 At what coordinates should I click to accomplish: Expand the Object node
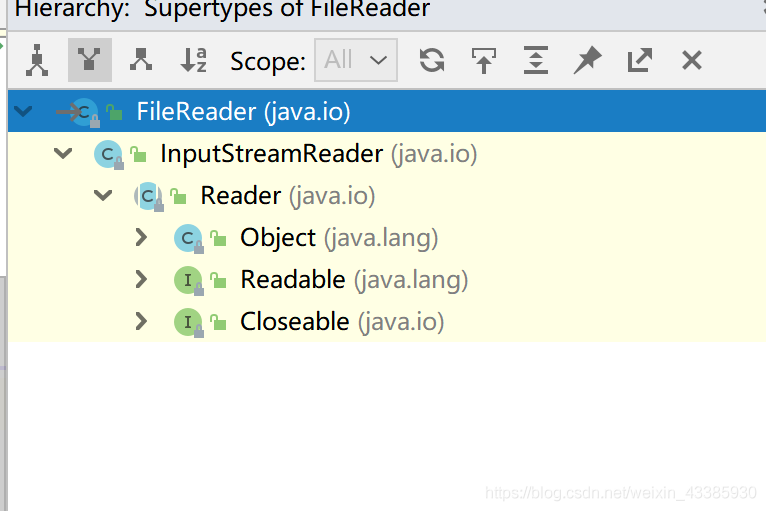(x=141, y=238)
